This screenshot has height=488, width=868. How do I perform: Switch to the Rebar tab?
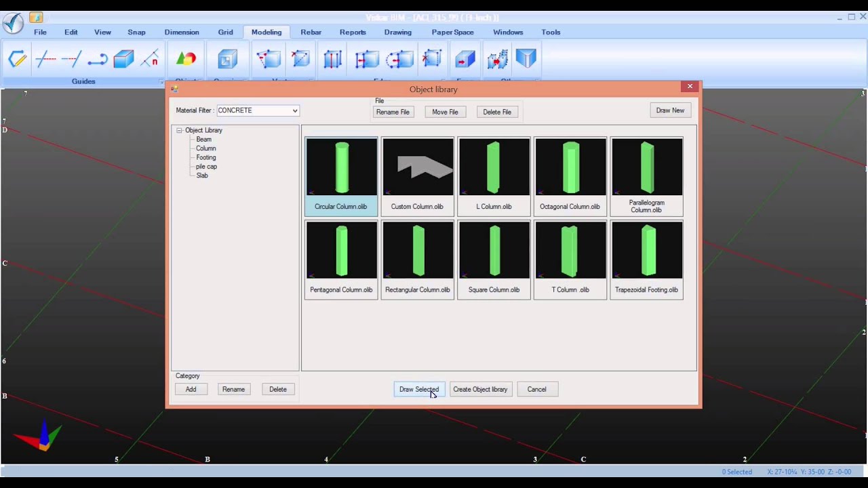click(x=311, y=32)
